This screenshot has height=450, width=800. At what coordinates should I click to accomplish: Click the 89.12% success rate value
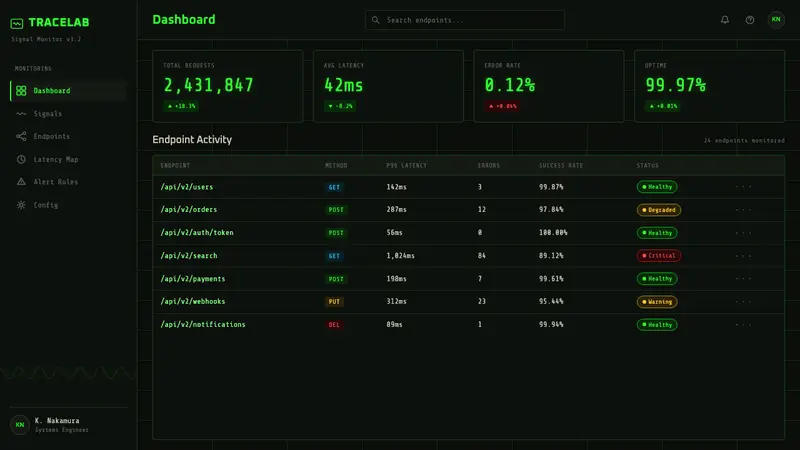[x=551, y=256]
